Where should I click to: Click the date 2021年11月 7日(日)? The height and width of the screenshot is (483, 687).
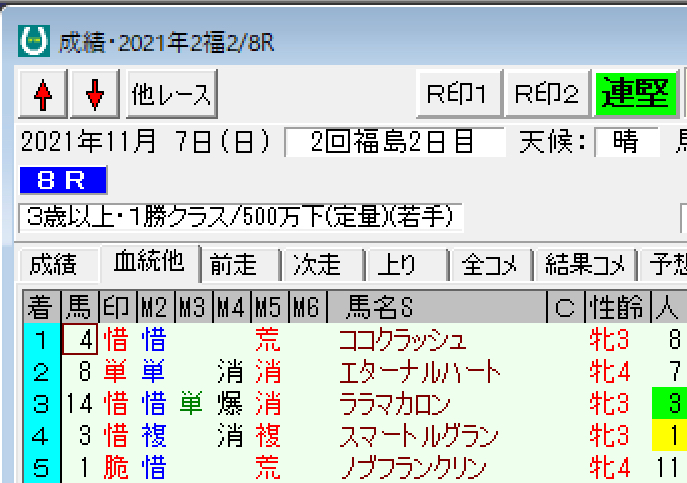click(145, 142)
